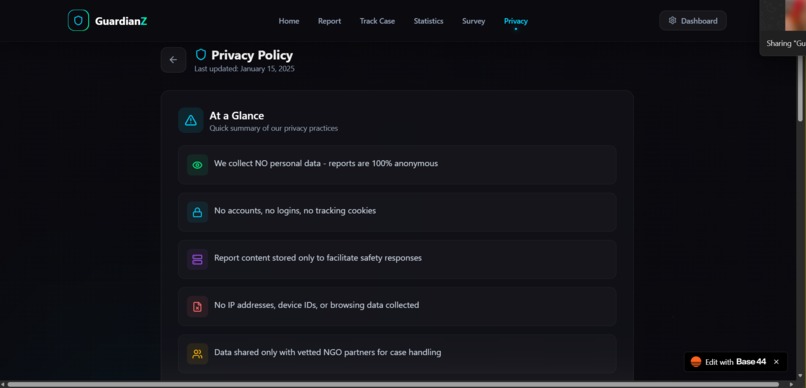
Task: Click the NO personal data statement
Action: pos(326,163)
